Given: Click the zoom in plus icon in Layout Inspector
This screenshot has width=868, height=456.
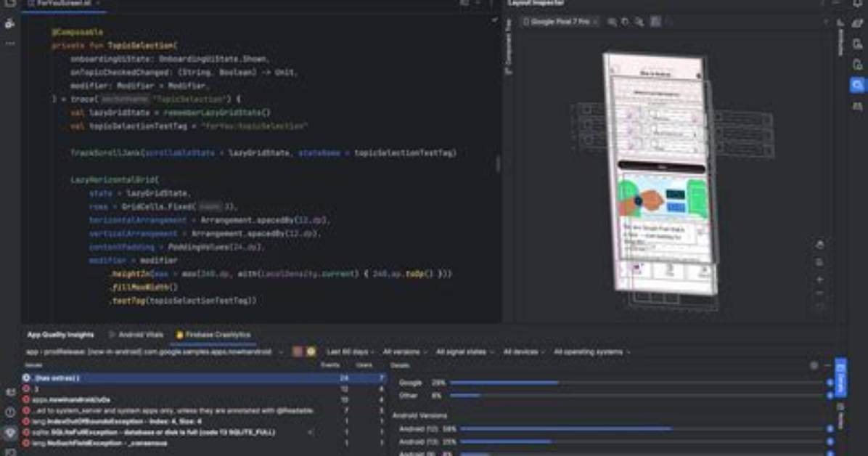Looking at the screenshot, I should point(820,280).
